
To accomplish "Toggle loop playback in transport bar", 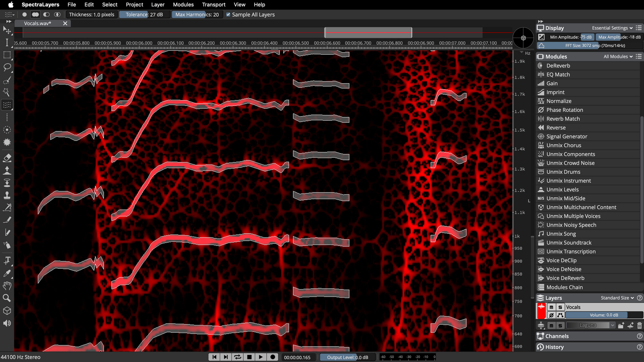I will pos(238,357).
